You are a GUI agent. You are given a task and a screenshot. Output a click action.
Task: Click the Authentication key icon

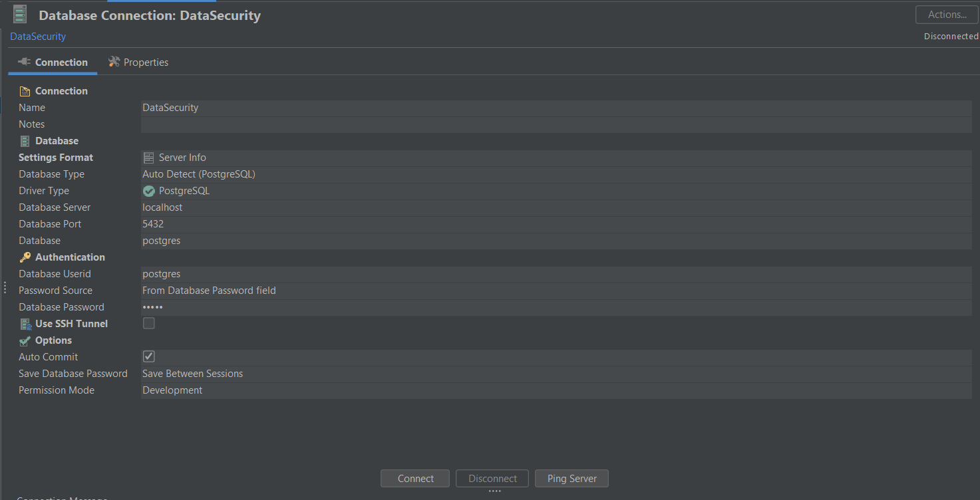(x=25, y=257)
